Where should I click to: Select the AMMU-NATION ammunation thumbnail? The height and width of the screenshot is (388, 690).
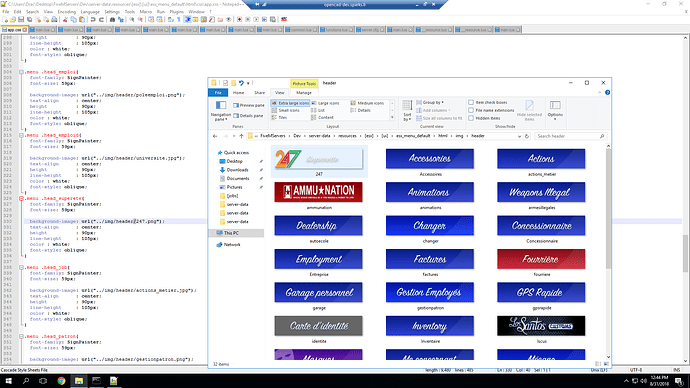click(x=318, y=192)
